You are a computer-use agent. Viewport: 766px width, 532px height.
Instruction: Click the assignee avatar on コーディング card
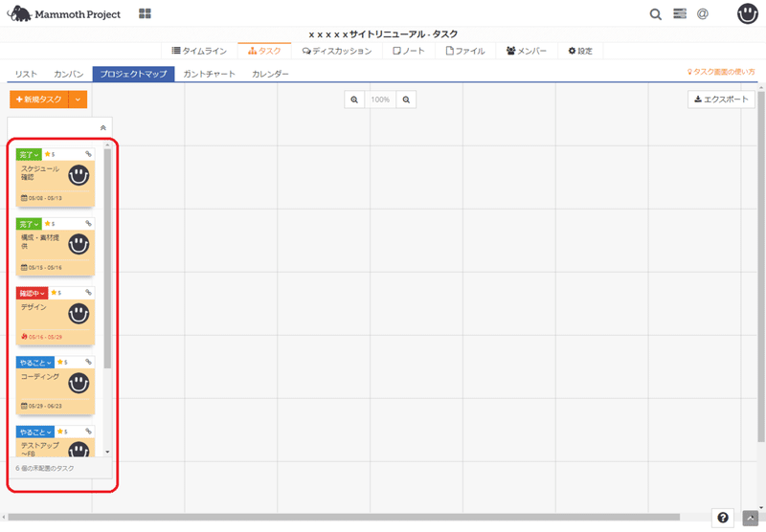79,383
